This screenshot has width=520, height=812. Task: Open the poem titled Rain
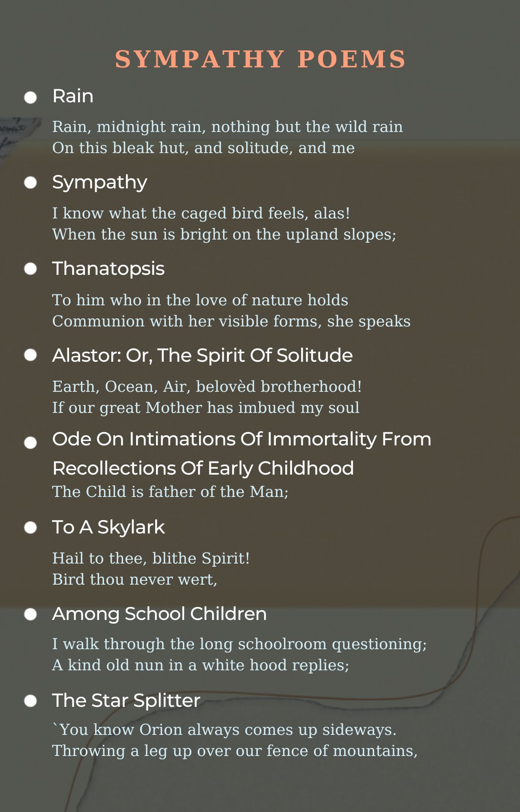73,96
